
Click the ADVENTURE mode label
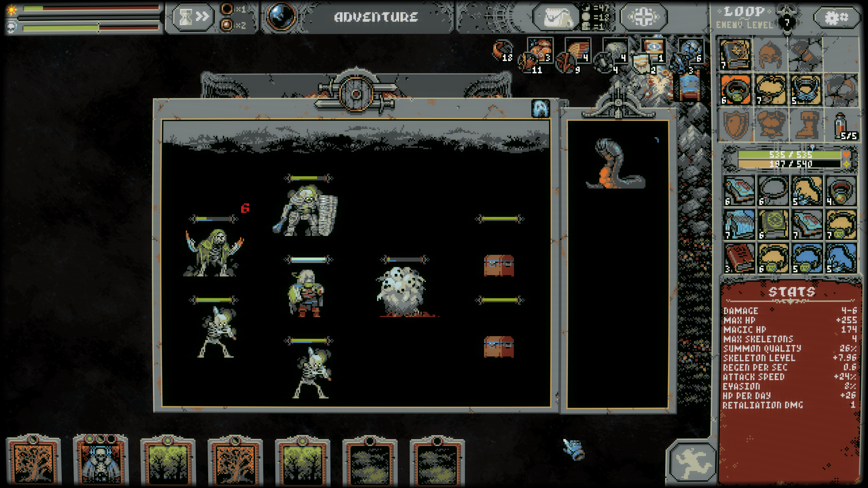point(376,17)
